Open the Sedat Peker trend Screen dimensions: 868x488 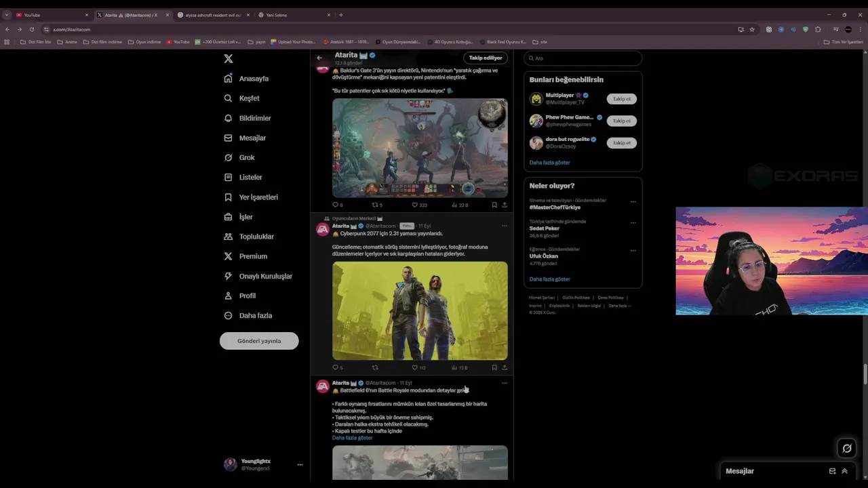(545, 228)
